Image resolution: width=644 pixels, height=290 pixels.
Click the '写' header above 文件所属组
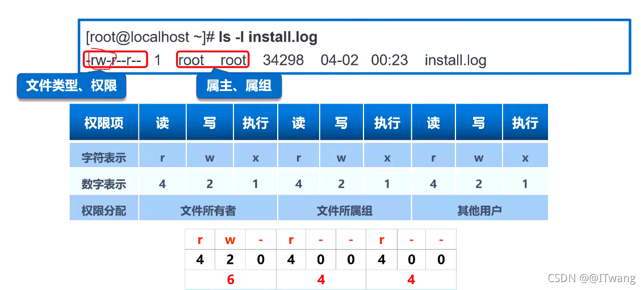(341, 123)
